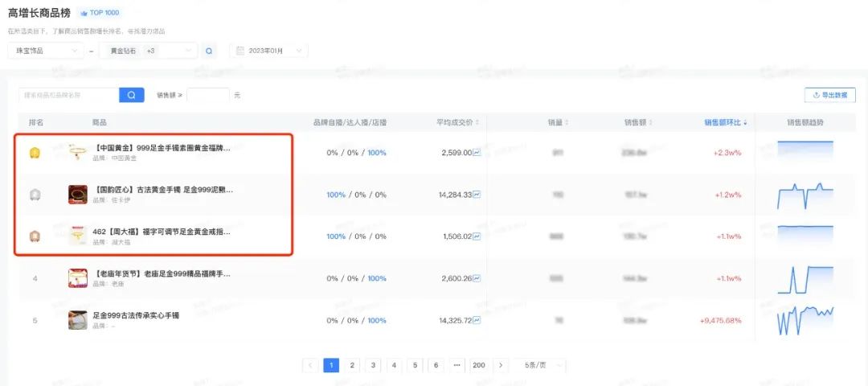Click sales trend chart for 老庙 row
The image size is (868, 386).
coord(805,279)
